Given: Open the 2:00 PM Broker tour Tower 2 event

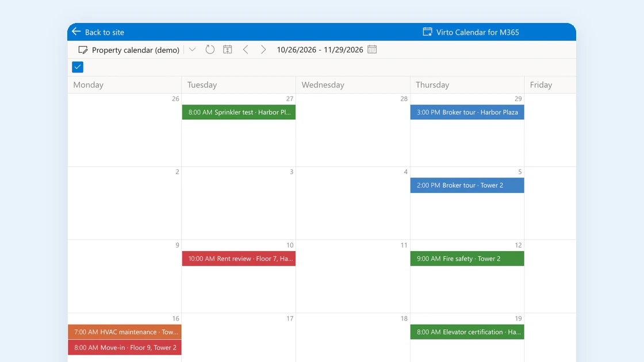Looking at the screenshot, I should [467, 185].
